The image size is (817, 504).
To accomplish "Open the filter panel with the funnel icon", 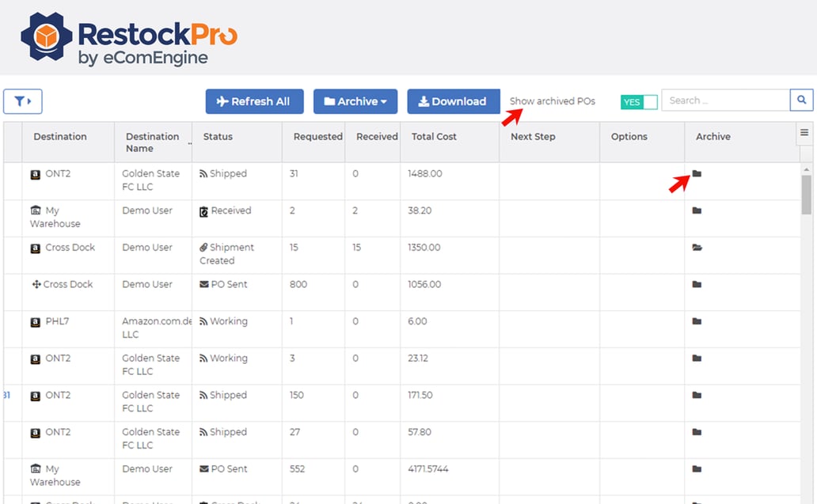I will [22, 100].
